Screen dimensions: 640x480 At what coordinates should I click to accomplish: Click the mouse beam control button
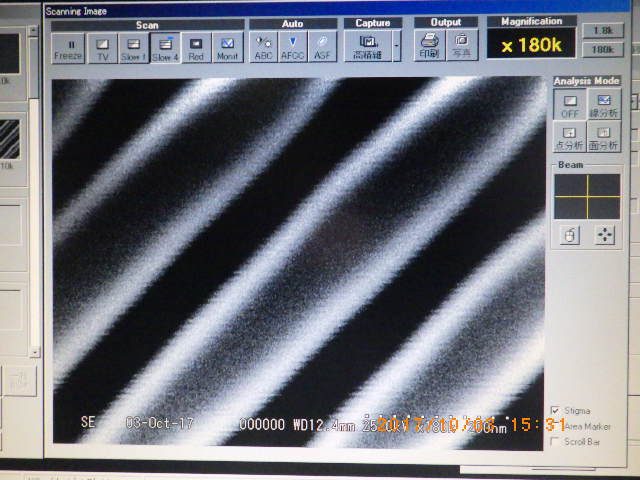tap(570, 236)
